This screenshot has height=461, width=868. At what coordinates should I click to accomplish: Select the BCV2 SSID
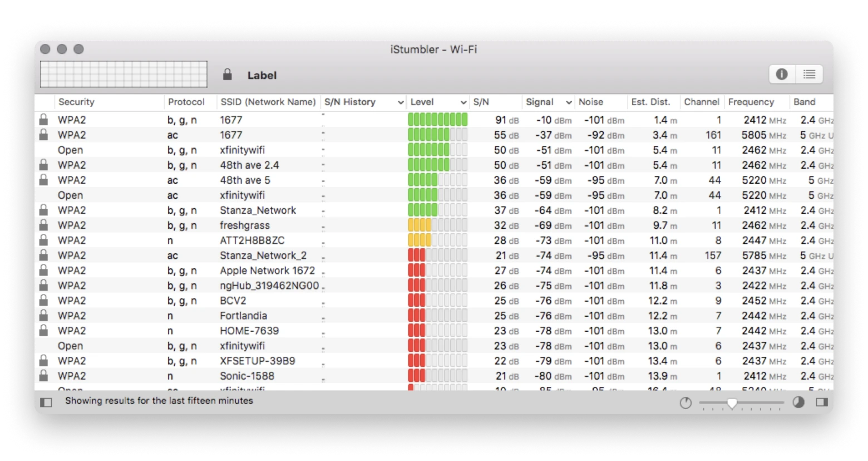point(233,300)
